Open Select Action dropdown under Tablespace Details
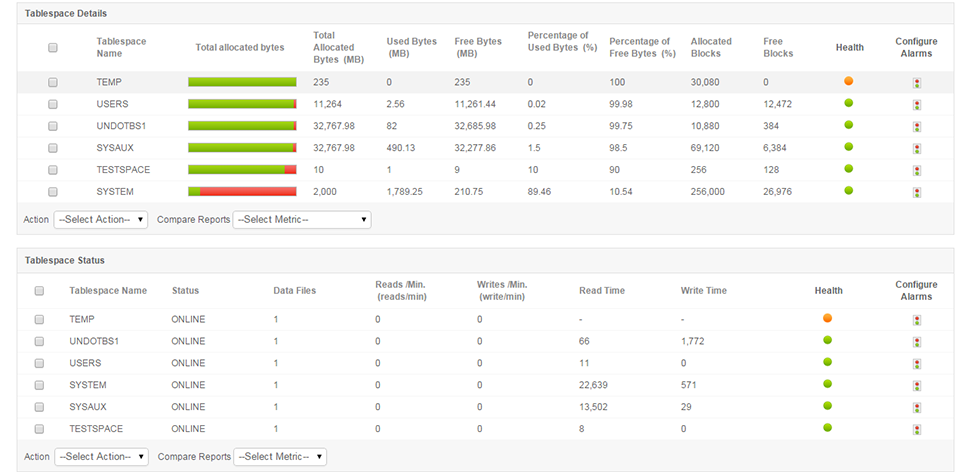 100,219
